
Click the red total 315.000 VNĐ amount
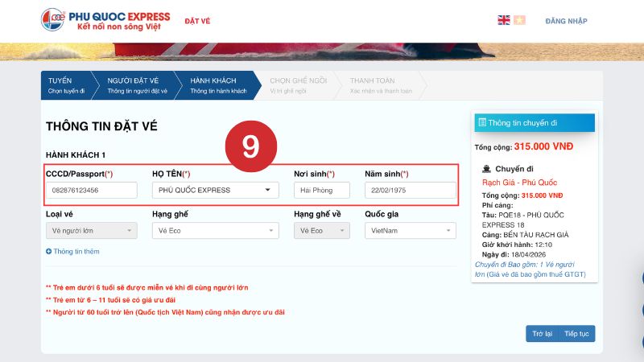(543, 146)
